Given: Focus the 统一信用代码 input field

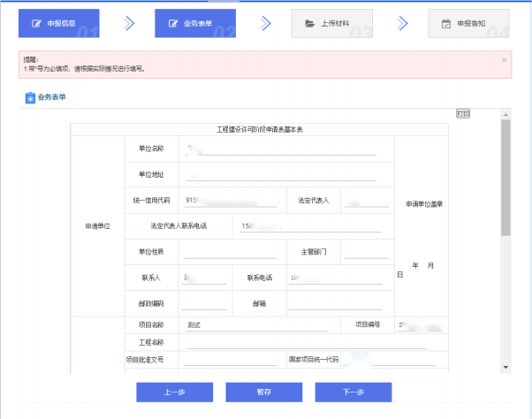Looking at the screenshot, I should 231,201.
